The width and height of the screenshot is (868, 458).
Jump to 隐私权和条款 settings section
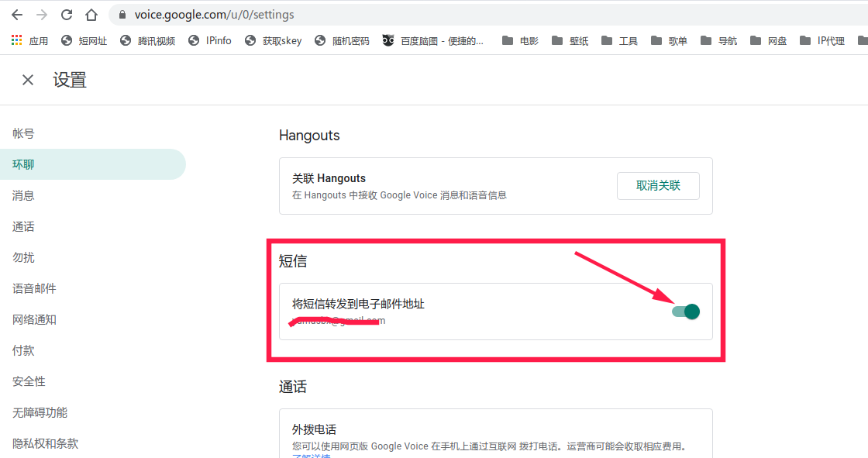pos(46,443)
